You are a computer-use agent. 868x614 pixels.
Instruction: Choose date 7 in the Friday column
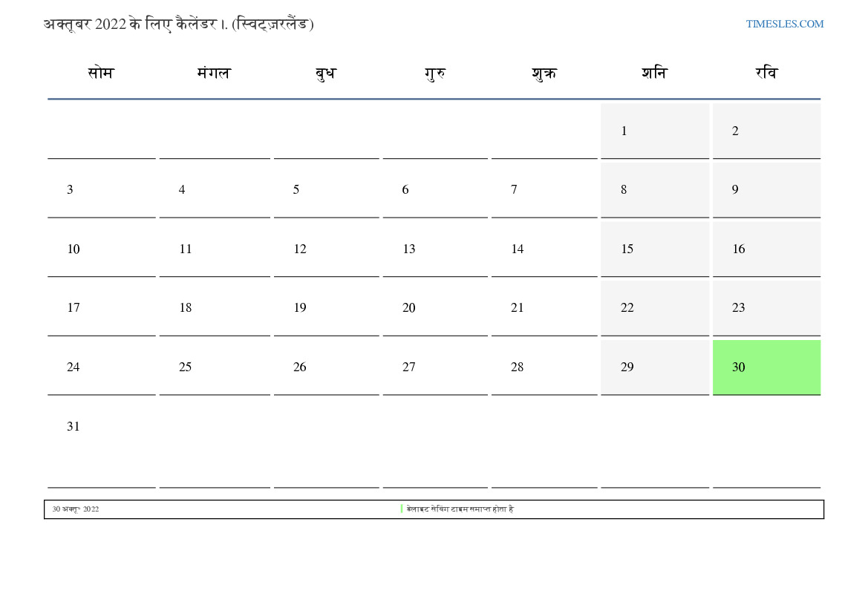(514, 190)
